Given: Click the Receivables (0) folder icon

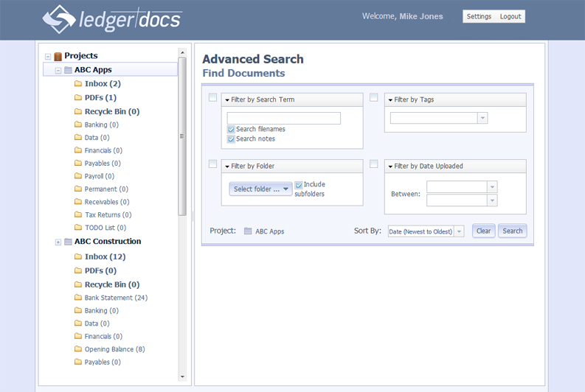Looking at the screenshot, I should coord(78,201).
